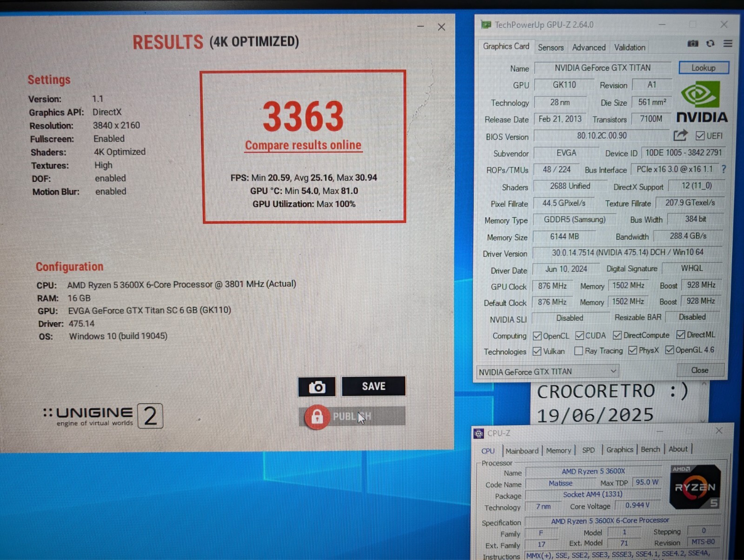The width and height of the screenshot is (744, 560).
Task: Click the GPU GK110 field
Action: click(x=564, y=85)
